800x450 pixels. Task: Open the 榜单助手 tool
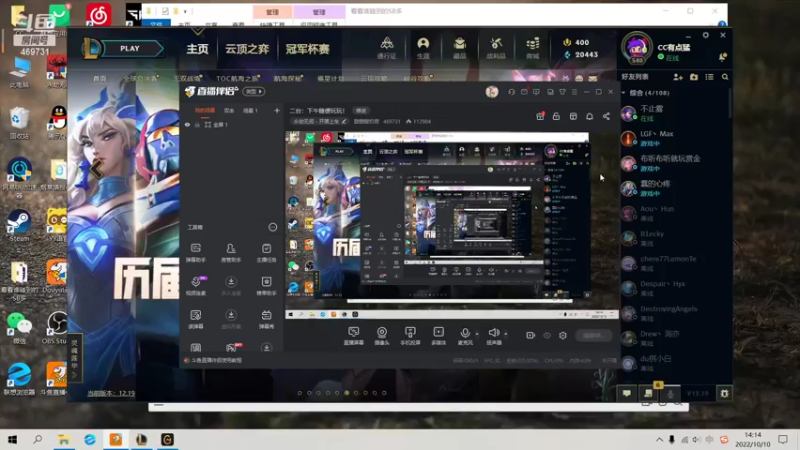(266, 286)
